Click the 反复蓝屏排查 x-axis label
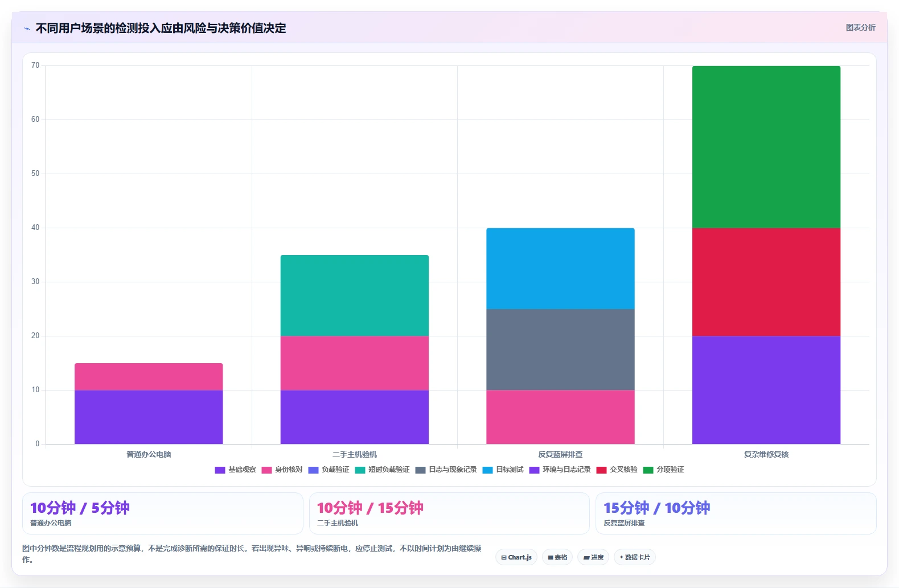The image size is (899, 588). pyautogui.click(x=560, y=454)
